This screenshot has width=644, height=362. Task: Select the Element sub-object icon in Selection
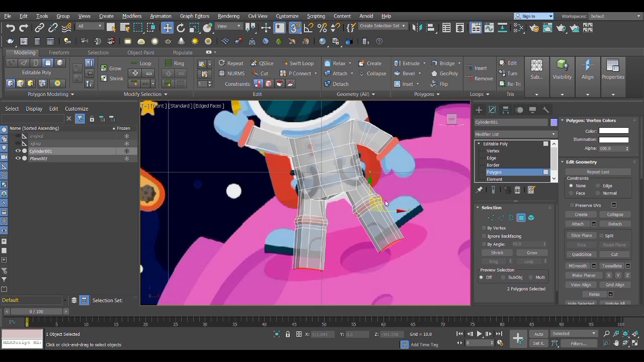(531, 218)
